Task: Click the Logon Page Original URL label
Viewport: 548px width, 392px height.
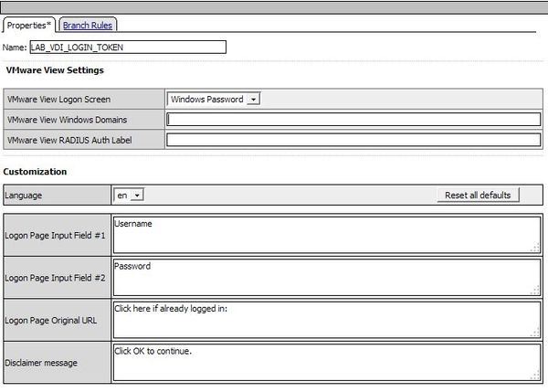Action: point(50,321)
